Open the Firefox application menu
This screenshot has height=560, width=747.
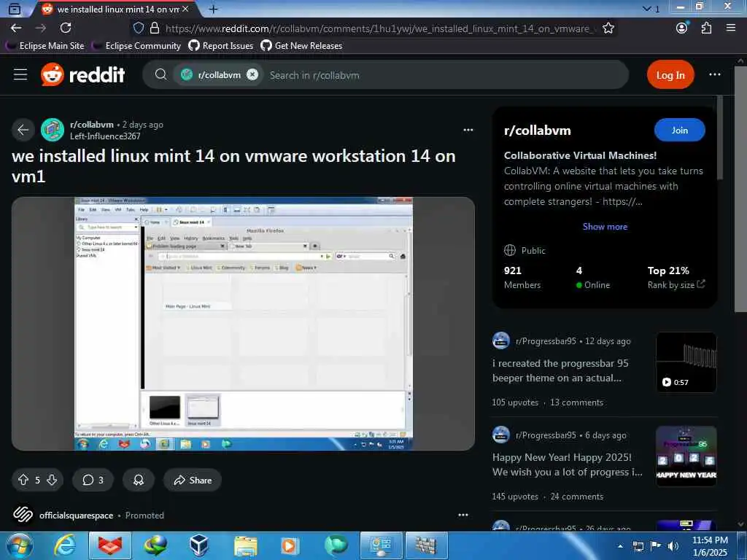731,28
